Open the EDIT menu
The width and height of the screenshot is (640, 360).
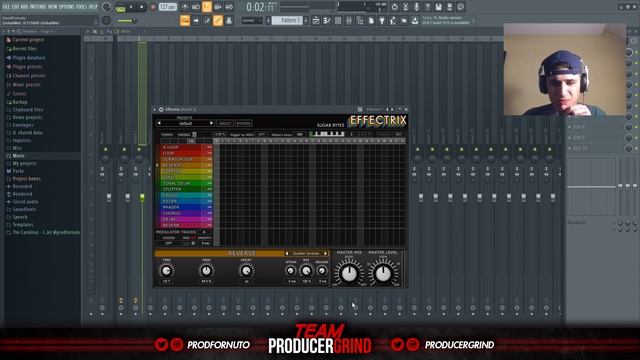tap(15, 7)
